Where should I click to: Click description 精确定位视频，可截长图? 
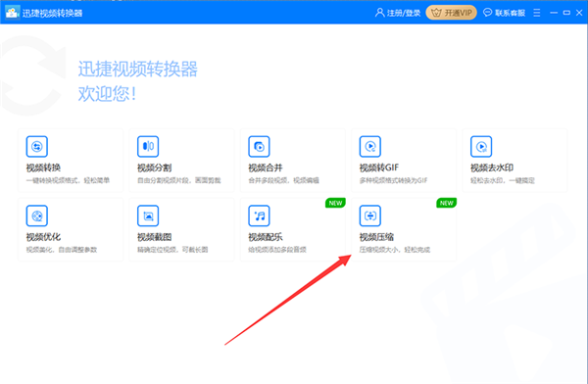click(172, 250)
